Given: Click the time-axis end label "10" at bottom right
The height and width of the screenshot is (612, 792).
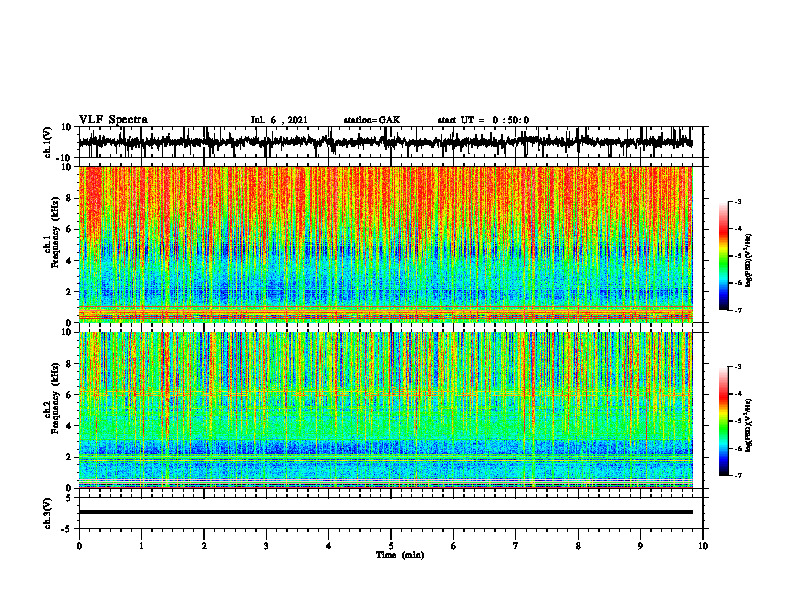Looking at the screenshot, I should coord(703,546).
